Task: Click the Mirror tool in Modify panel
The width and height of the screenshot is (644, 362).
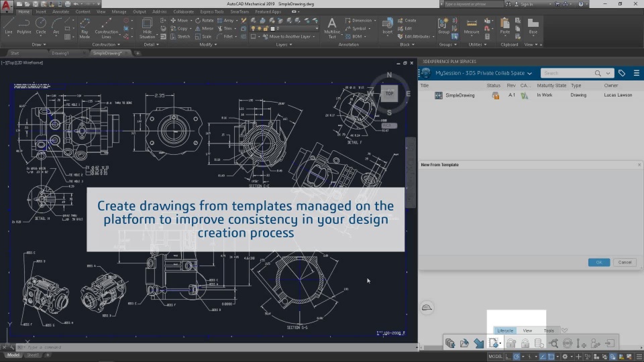Action: click(205, 29)
